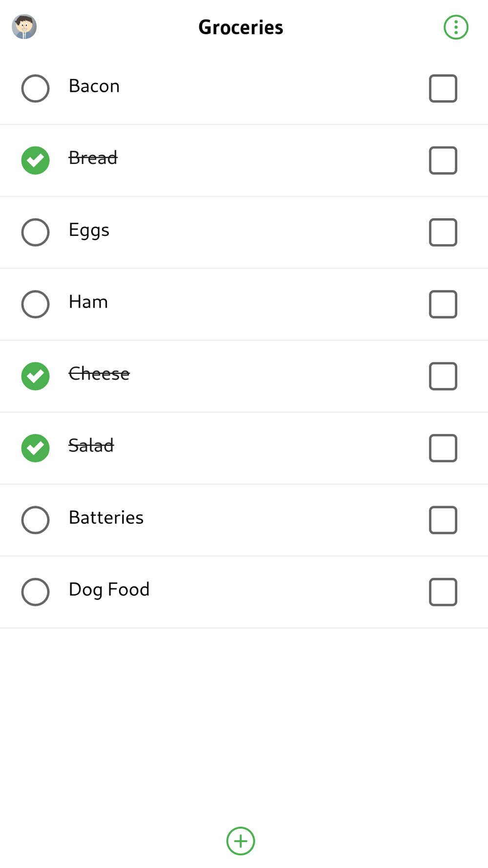Open the Batteries item text
The image size is (488, 868).
tap(106, 517)
